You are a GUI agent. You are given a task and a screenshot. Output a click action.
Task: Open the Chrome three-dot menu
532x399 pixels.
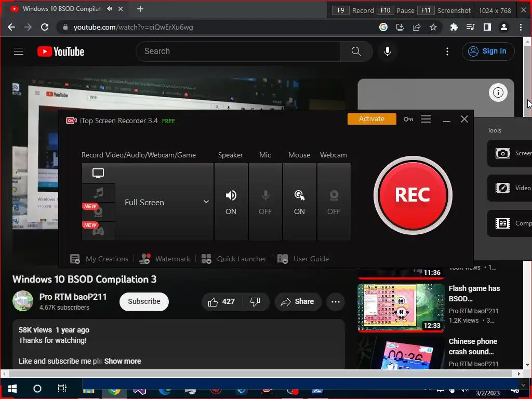(x=521, y=27)
